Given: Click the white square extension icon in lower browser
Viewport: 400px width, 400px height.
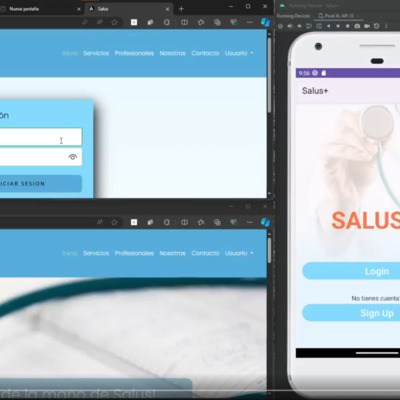Looking at the screenshot, I should point(134,222).
